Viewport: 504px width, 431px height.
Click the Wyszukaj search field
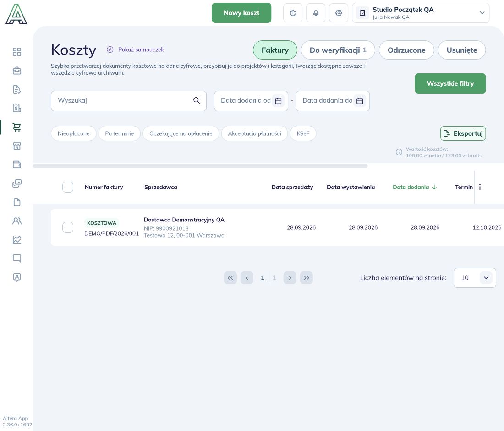[129, 101]
